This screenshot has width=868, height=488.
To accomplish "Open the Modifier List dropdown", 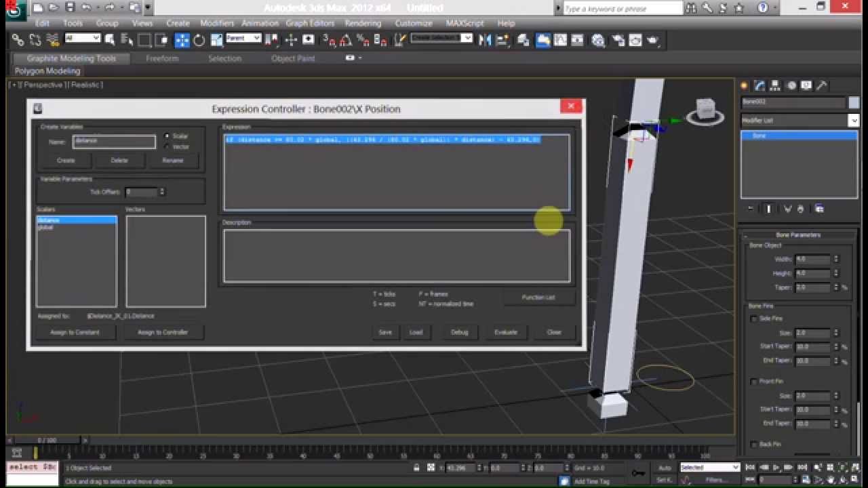I will click(x=800, y=120).
